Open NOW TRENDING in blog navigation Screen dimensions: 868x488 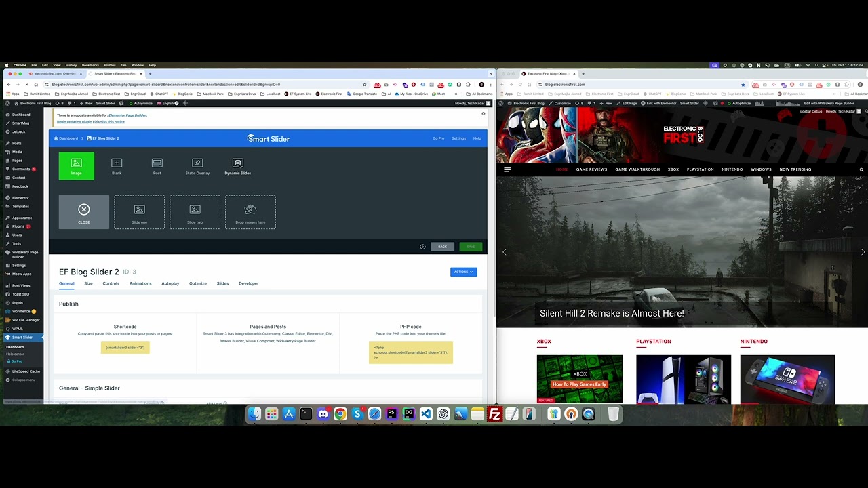795,169
